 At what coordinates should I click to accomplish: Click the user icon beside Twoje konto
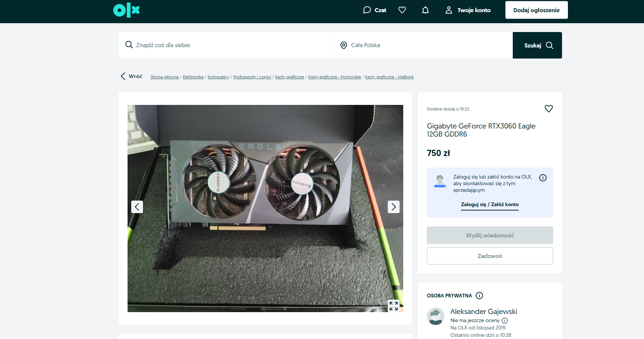(449, 10)
